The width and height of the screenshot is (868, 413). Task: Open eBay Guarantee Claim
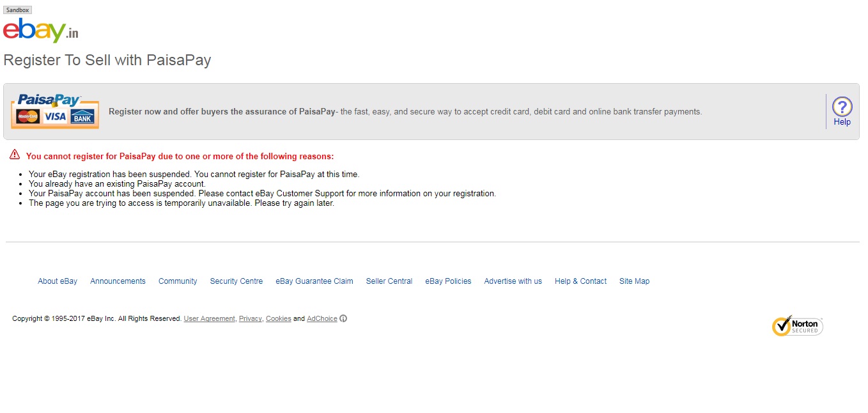tap(314, 281)
